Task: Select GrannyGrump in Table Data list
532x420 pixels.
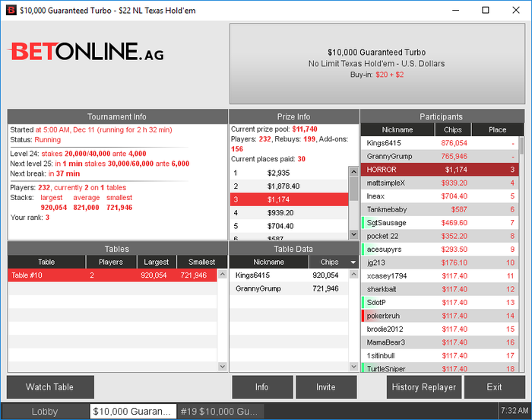Action: (x=289, y=288)
